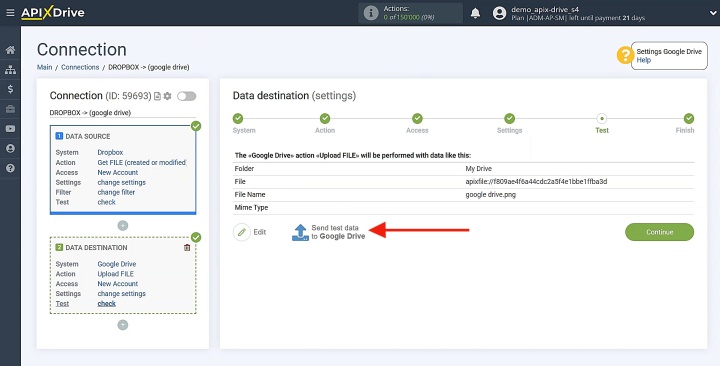This screenshot has height=366, width=720.
Task: Click the user avatar icon
Action: 499,13
